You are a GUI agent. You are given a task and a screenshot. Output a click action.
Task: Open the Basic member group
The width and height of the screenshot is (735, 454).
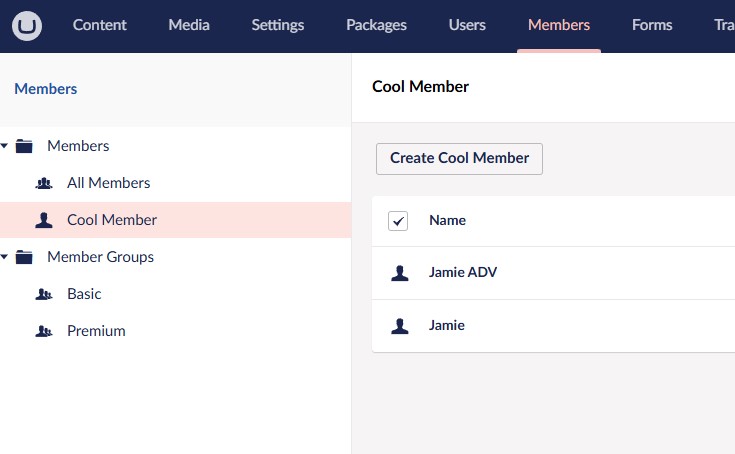pos(84,294)
